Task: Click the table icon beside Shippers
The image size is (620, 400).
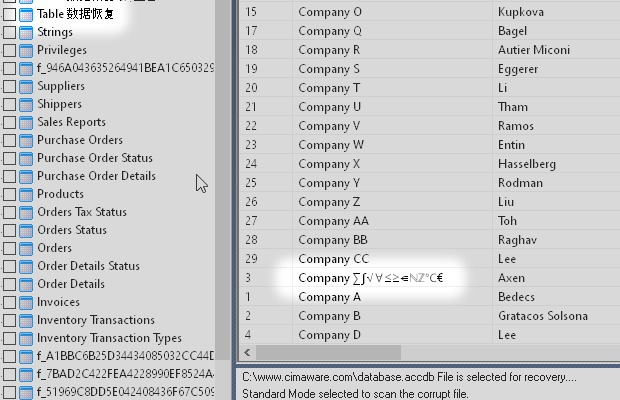Action: click(x=26, y=104)
